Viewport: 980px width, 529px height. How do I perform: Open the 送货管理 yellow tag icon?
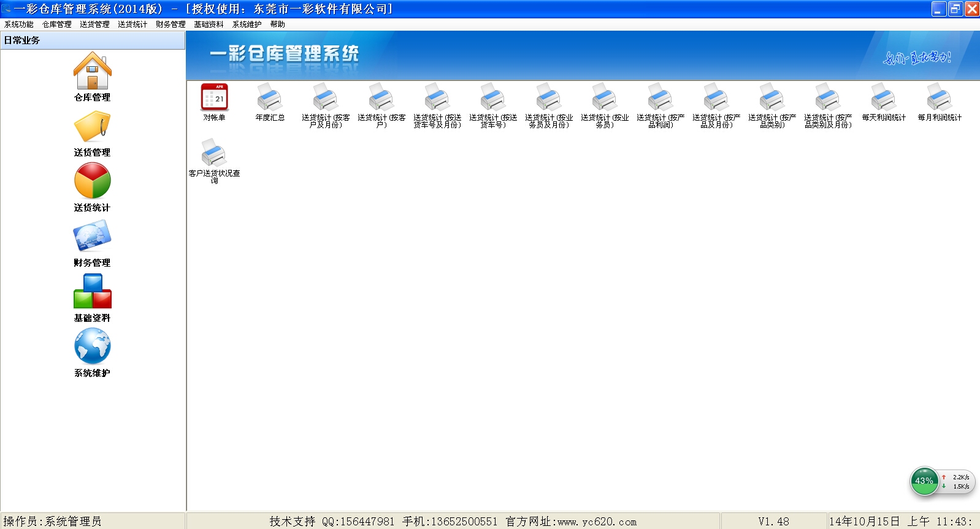pos(92,127)
